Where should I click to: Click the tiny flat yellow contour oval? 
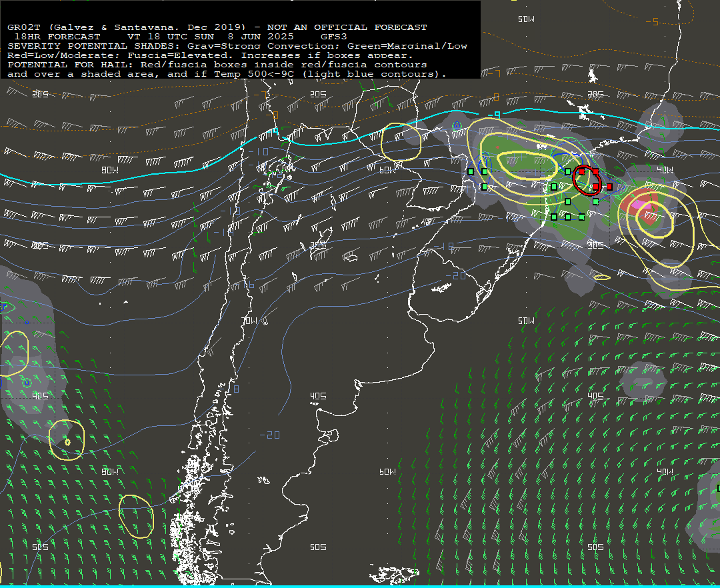coord(602,277)
